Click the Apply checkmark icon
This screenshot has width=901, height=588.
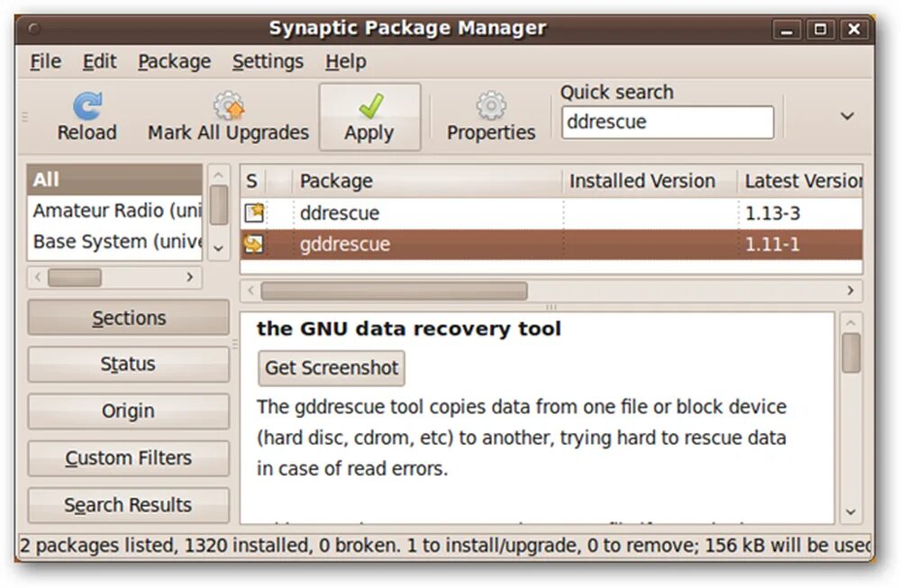[x=369, y=105]
